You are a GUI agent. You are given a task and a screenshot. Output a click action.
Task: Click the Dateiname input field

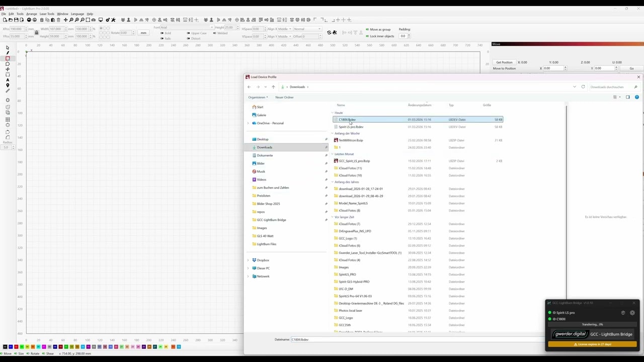coord(418,339)
